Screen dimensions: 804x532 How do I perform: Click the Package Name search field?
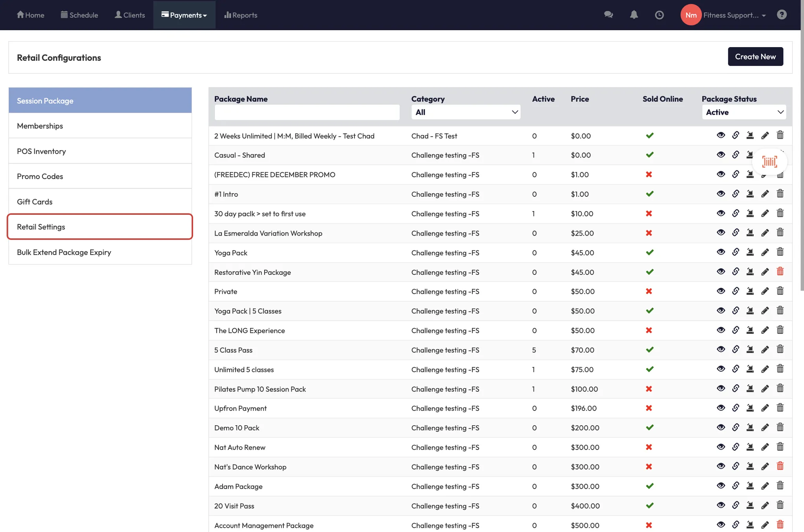307,112
